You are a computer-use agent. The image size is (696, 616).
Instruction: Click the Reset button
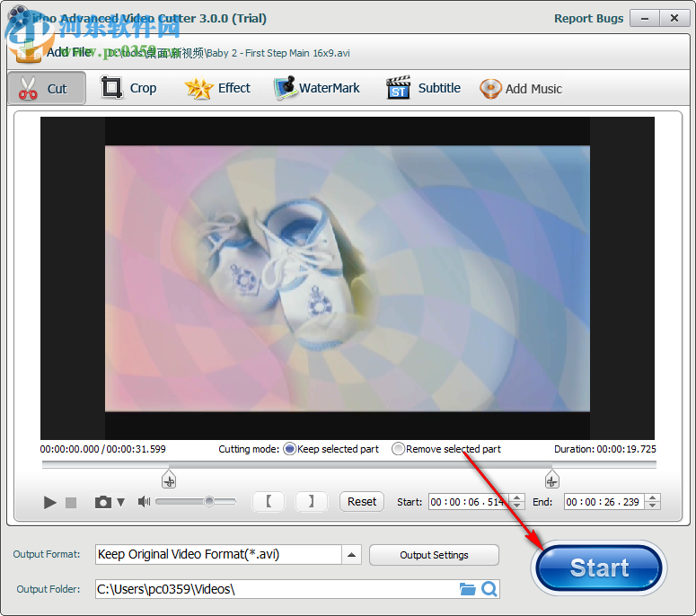[x=362, y=501]
